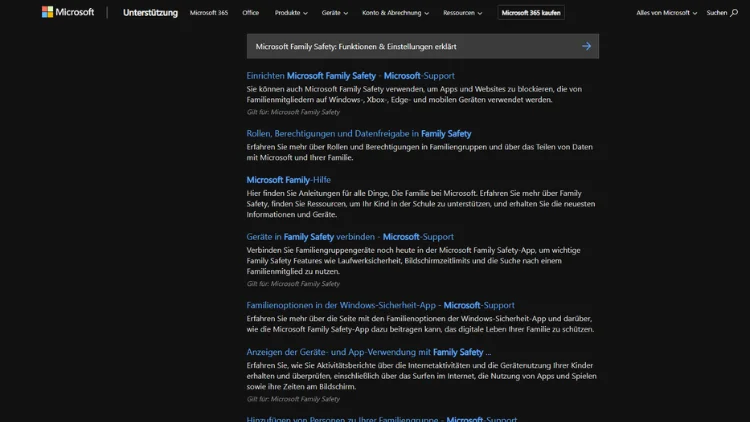Viewport: 750px width, 422px height.
Task: Click description starting 'Erfahren Sie, wie Sie Aktivitätsberichte'
Action: click(421, 376)
